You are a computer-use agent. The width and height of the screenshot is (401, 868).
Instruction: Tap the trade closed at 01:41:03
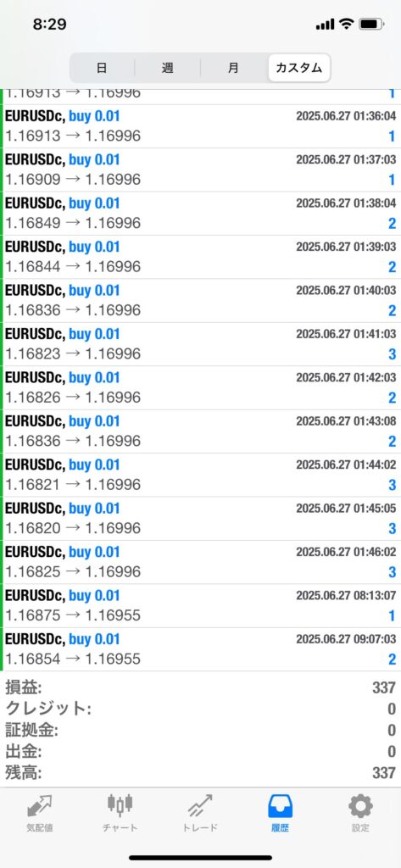tap(200, 344)
